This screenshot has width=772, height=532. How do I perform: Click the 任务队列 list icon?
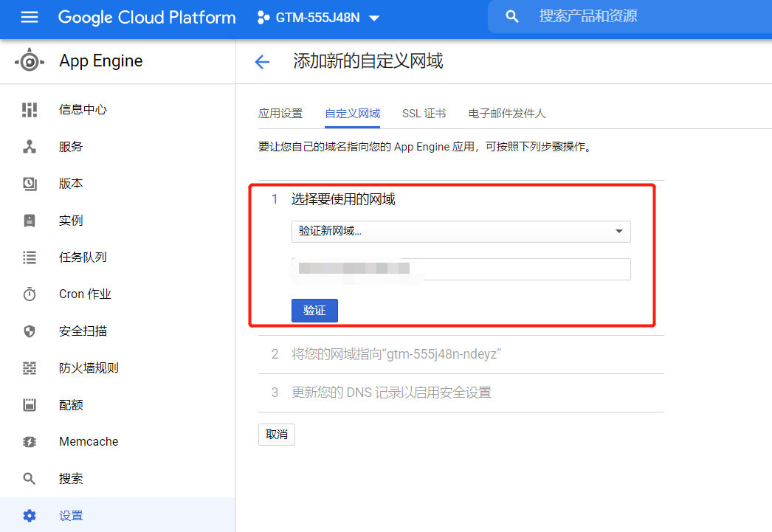click(30, 258)
